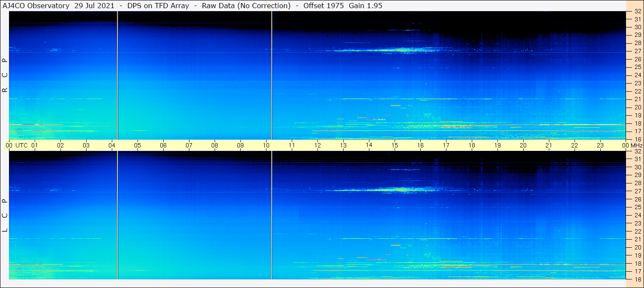Click the 'AJ4CO Observatory' title text

[x=37, y=6]
